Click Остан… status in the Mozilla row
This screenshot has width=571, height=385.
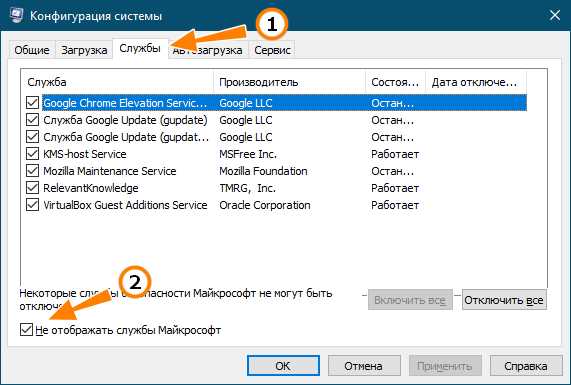393,171
